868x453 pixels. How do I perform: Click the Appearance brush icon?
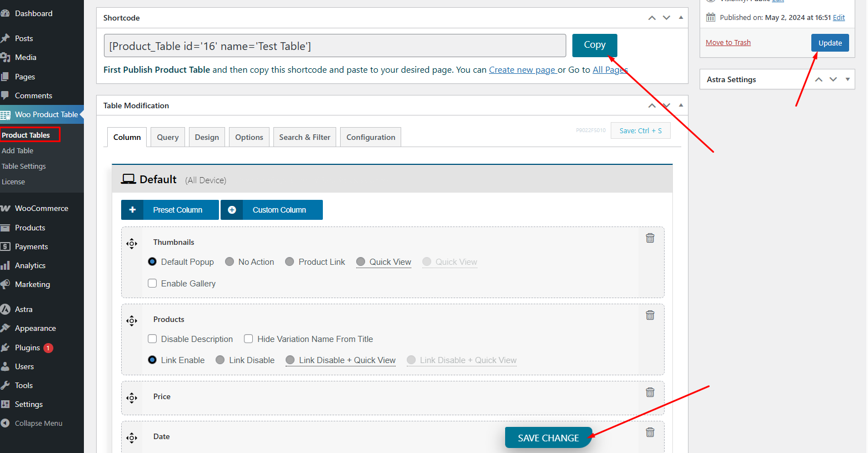[x=6, y=328]
